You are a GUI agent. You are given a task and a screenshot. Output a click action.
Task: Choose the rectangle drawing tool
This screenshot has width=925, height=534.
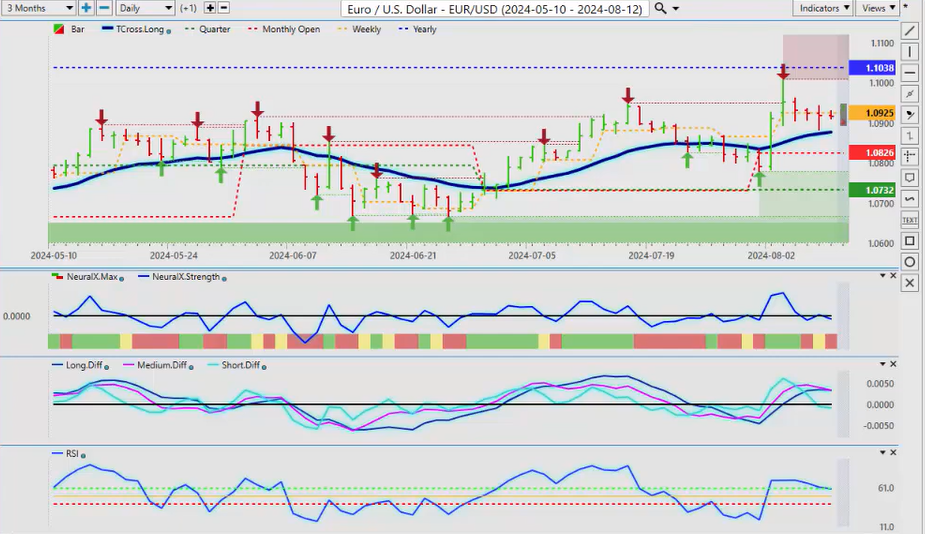[909, 240]
